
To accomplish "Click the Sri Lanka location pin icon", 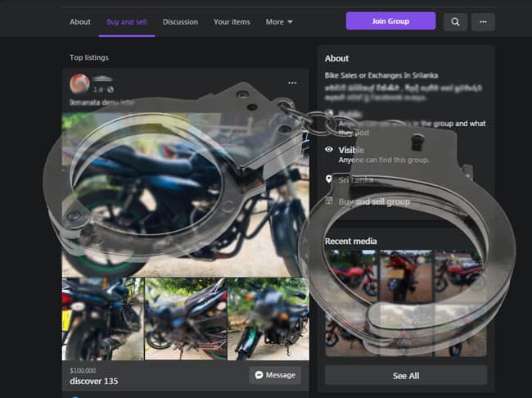I will pyautogui.click(x=328, y=179).
